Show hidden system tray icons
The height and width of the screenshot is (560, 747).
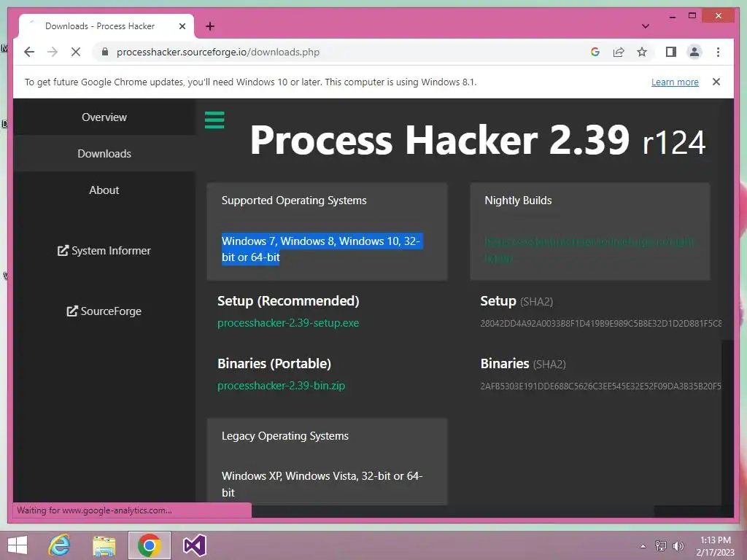point(643,546)
